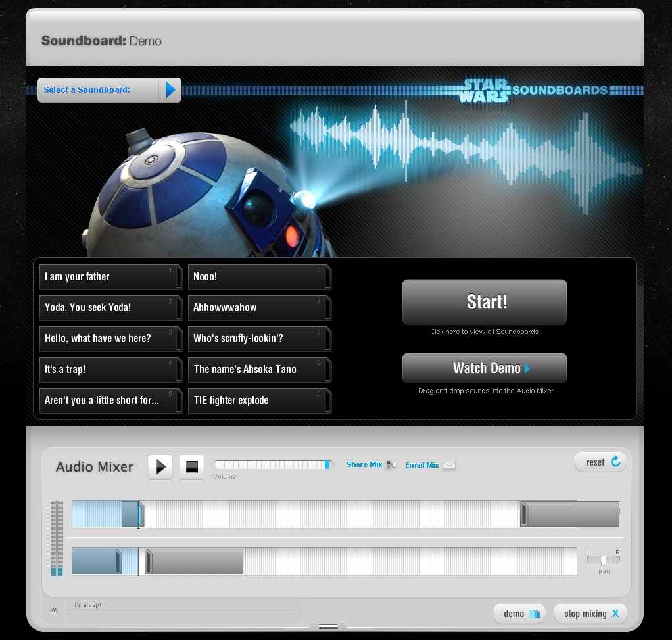The height and width of the screenshot is (640, 672).
Task: Click the Share Mix icon
Action: 391,464
